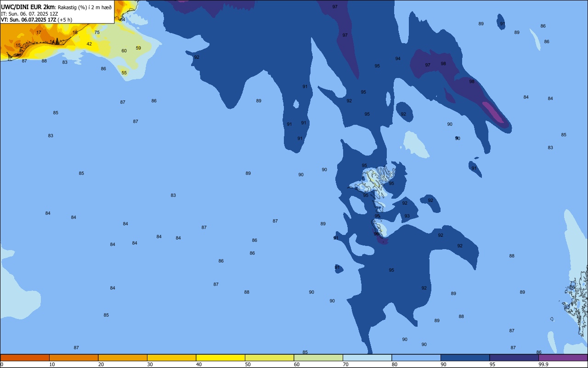Pick the yellow-green 50–60 legend swatch
This screenshot has width=588, height=368.
pyautogui.click(x=269, y=357)
